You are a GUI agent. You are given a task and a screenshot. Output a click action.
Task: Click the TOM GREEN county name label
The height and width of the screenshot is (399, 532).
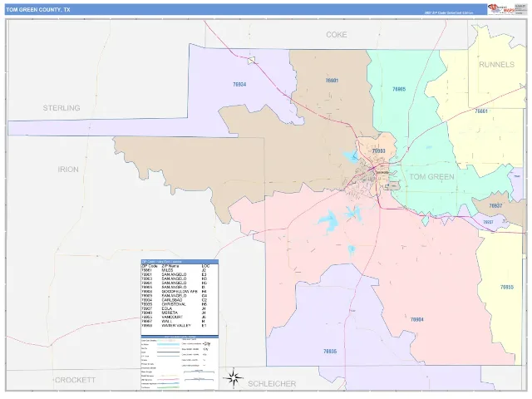point(431,177)
